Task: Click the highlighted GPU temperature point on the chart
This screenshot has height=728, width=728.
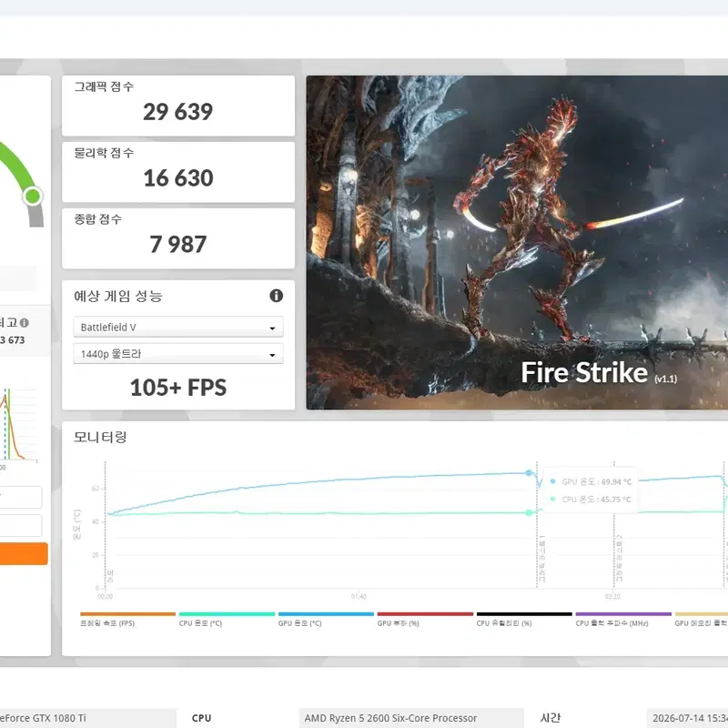Action: point(529,472)
